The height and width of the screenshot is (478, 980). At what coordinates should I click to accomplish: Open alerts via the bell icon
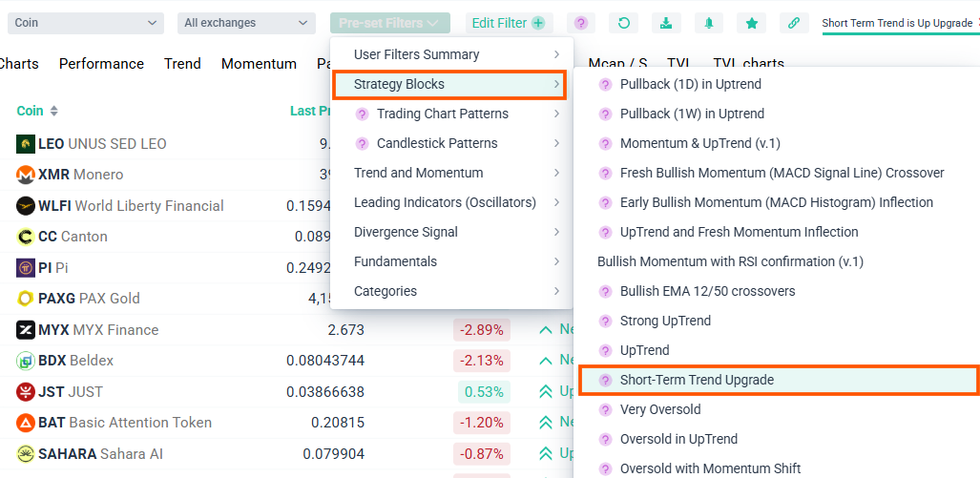709,23
